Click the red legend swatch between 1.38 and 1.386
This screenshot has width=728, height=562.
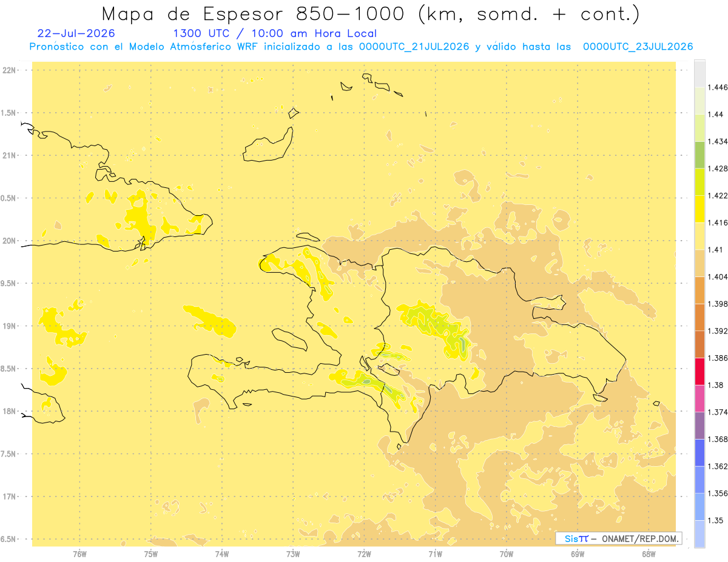699,372
